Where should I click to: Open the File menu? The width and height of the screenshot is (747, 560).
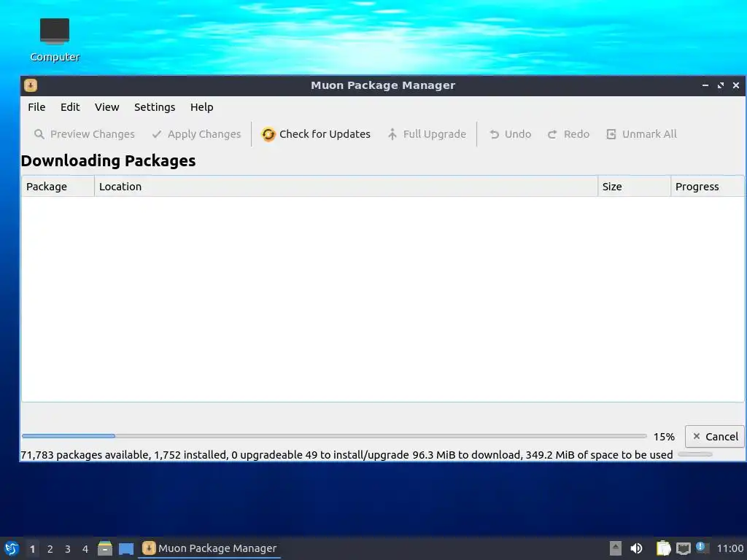(x=36, y=107)
